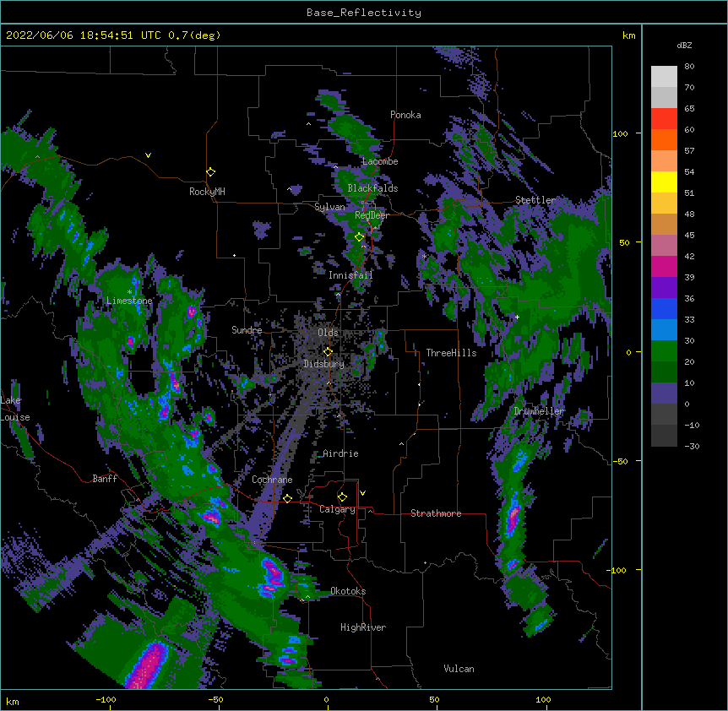Select the magenta 39-42 dBZ legend swatch

point(664,266)
